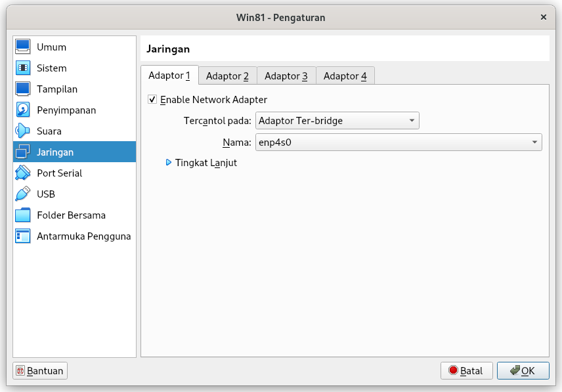Select the Jaringan category label
This screenshot has width=562, height=392.
[x=55, y=152]
